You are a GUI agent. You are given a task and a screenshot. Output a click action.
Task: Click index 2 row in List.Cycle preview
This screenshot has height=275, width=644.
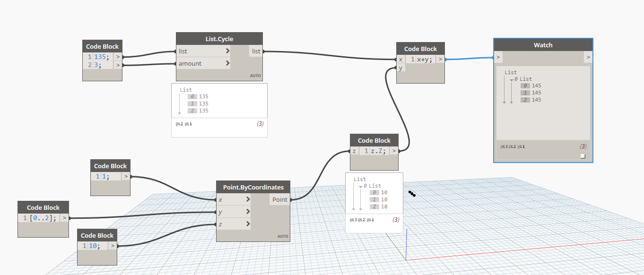pyautogui.click(x=198, y=111)
